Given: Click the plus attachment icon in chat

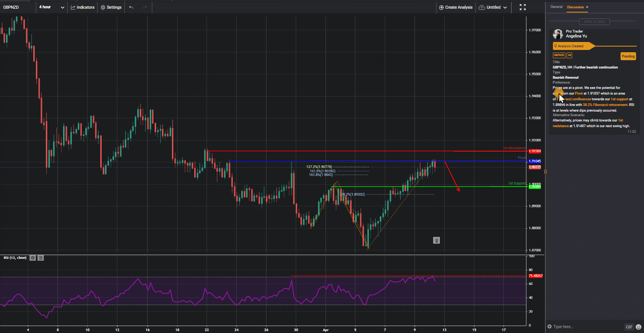Looking at the screenshot, I should [550, 327].
